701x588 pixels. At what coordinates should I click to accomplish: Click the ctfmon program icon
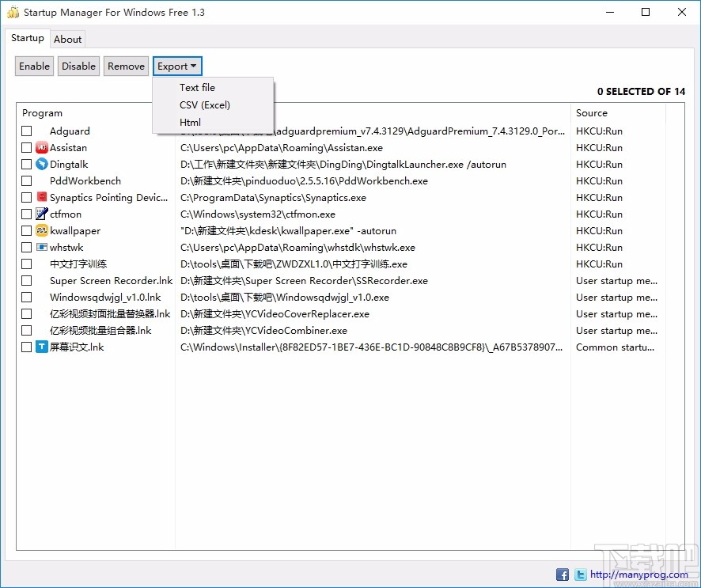point(41,214)
